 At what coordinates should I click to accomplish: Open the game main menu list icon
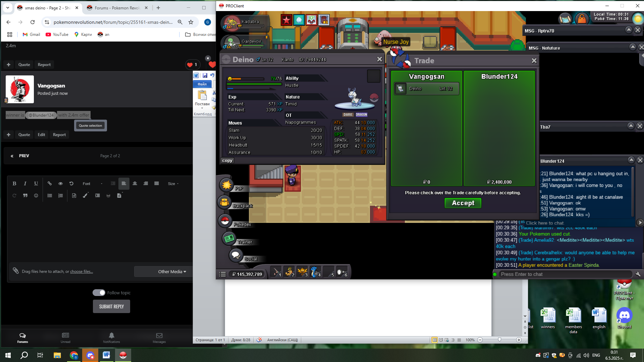[x=222, y=274]
